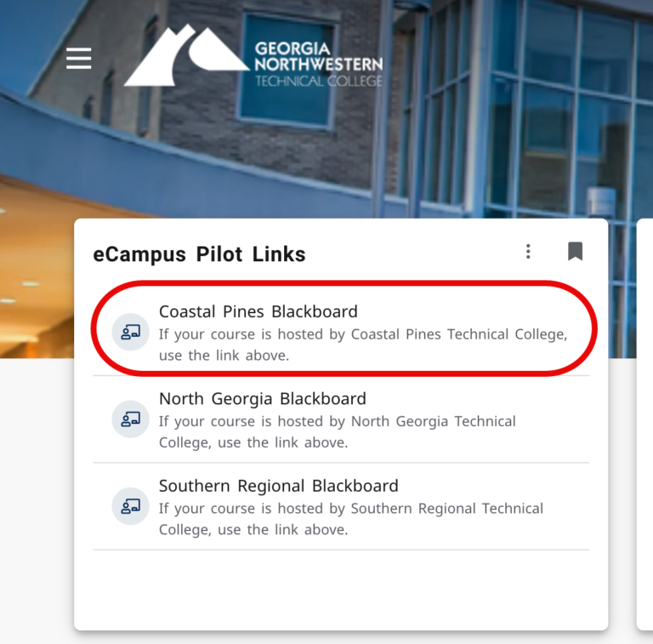The image size is (653, 644).
Task: Open the Southern Regional Blackboard link
Action: (x=278, y=486)
